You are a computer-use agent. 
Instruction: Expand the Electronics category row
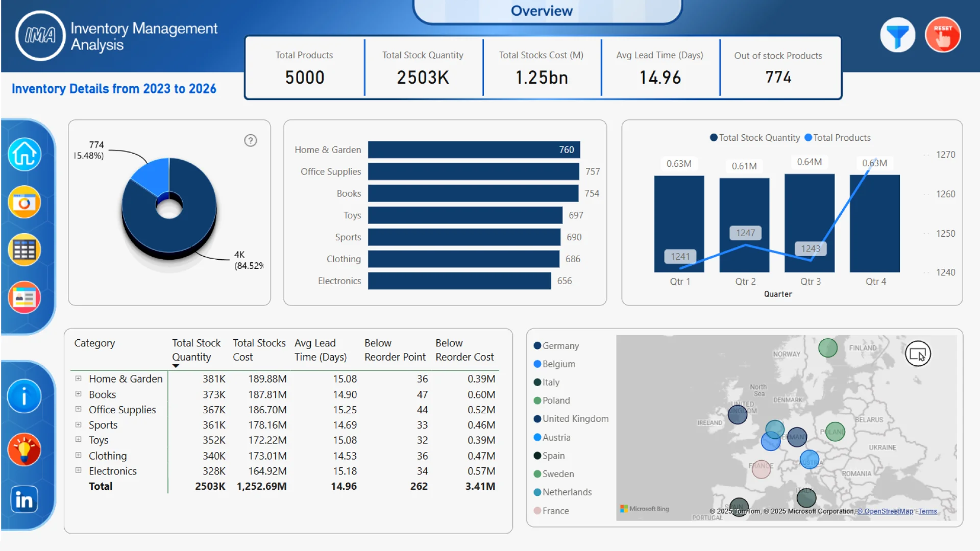pos(78,470)
